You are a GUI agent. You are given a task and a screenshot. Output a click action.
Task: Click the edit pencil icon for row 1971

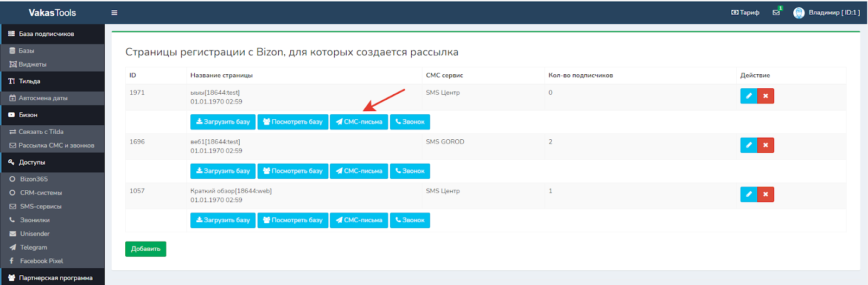click(x=749, y=96)
